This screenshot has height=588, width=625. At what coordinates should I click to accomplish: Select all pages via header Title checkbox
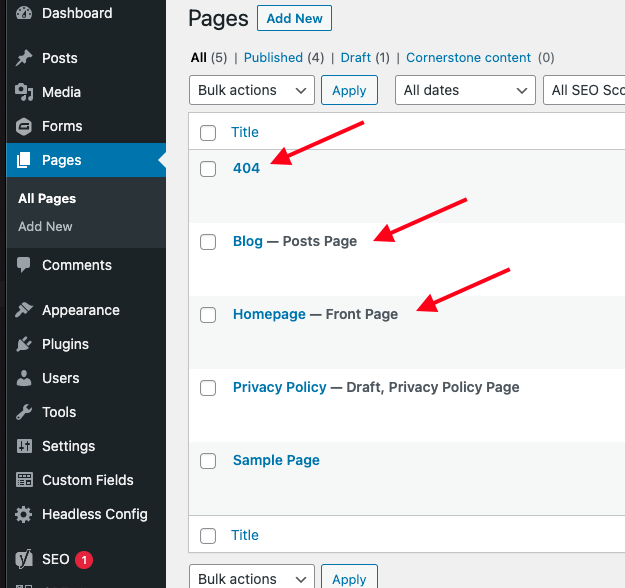click(208, 133)
